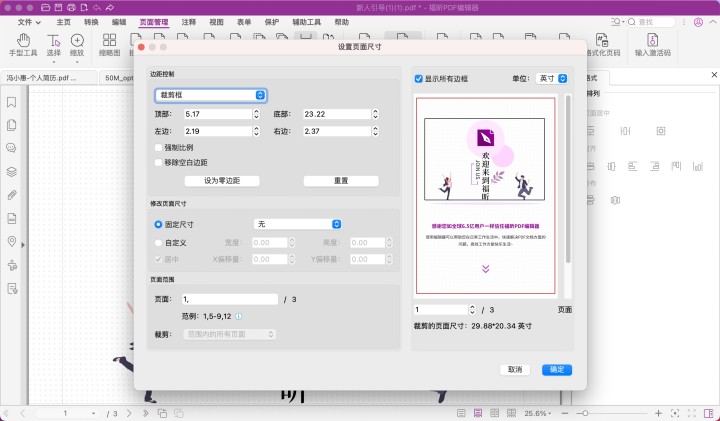This screenshot has width=720, height=421.
Task: Click the OK (确定) button
Action: point(557,369)
